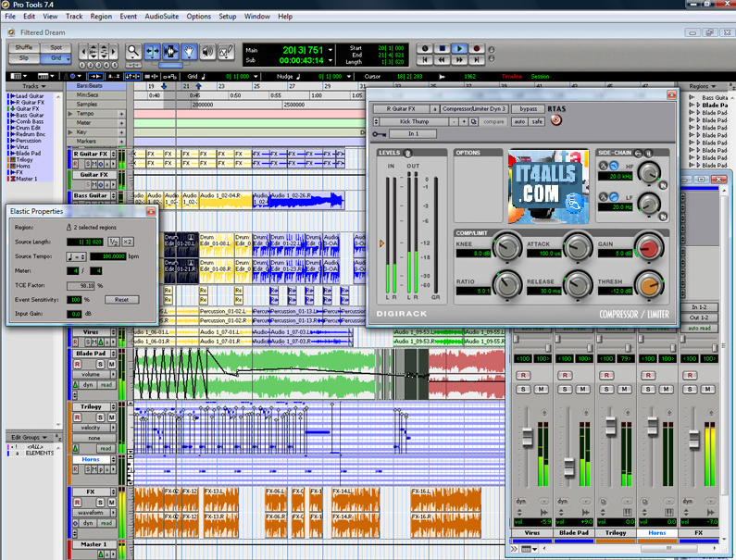The height and width of the screenshot is (560, 736).
Task: Click the compare button in plug-in window
Action: (493, 121)
